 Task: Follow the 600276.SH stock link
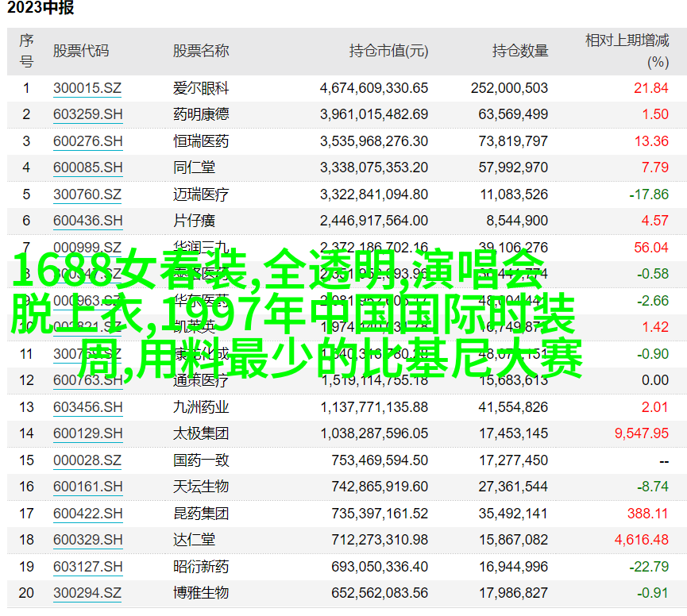tap(87, 141)
